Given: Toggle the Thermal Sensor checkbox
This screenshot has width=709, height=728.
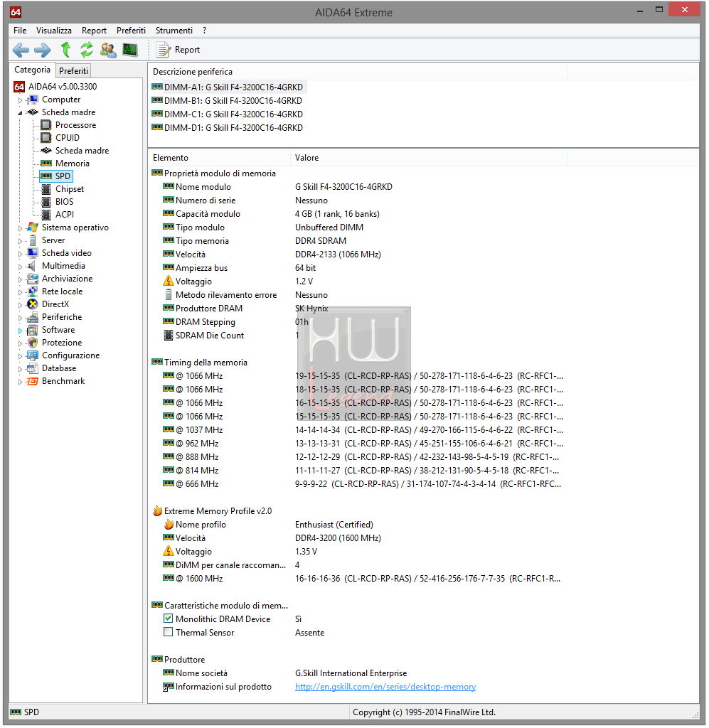Looking at the screenshot, I should 168,632.
